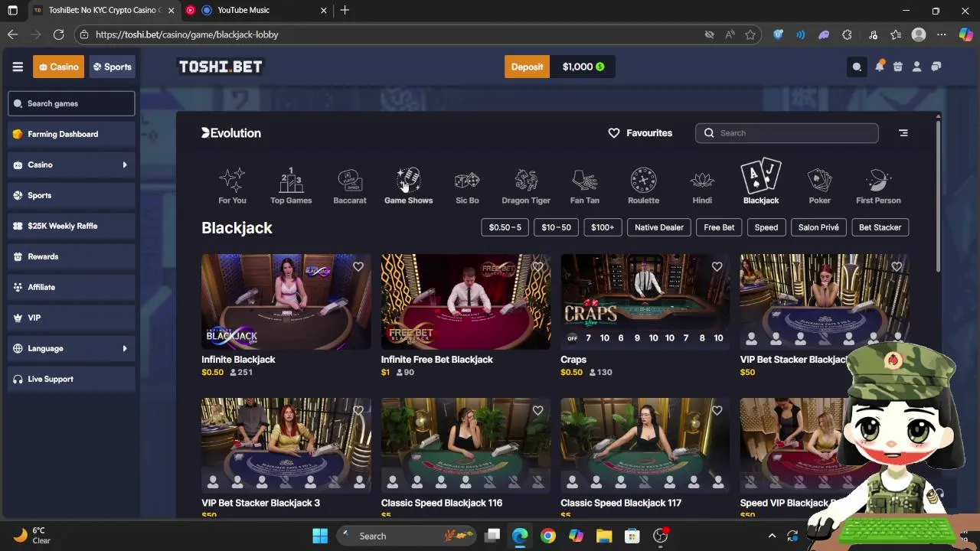Filter by Native Dealer
Viewport: 980px width, 551px height.
point(659,227)
